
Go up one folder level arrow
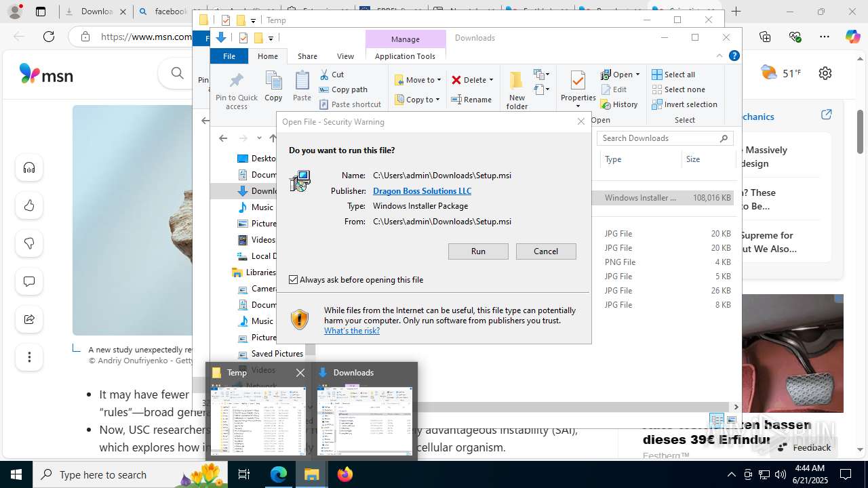click(273, 138)
